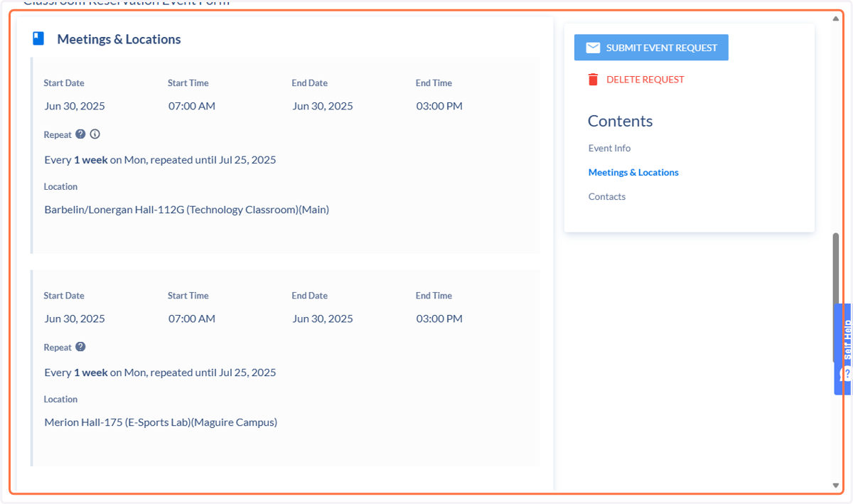Screen dimensions: 853x504
Task: Click the Jun 30, 2025 end date in Merion Hall meeting
Action: [323, 318]
